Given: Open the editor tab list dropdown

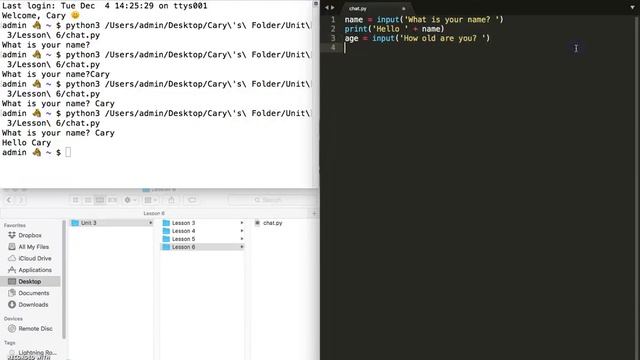Looking at the screenshot, I should coord(632,7).
